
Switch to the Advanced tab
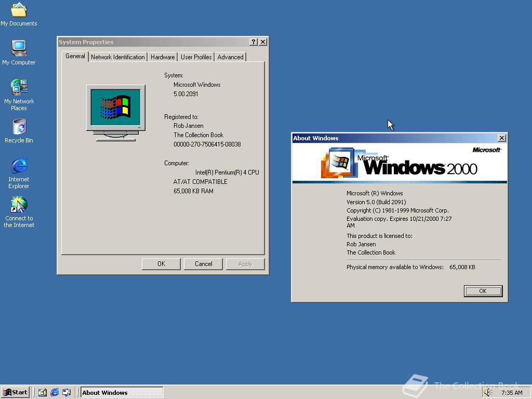click(230, 57)
